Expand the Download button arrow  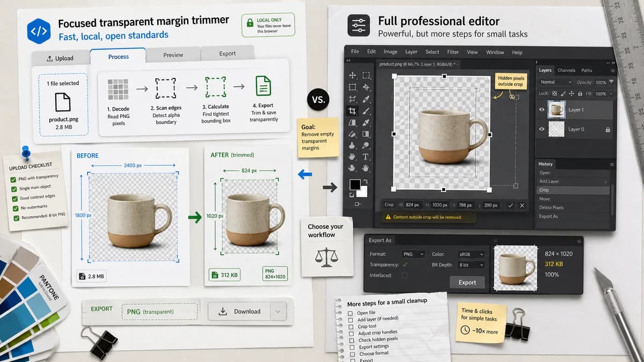278,311
